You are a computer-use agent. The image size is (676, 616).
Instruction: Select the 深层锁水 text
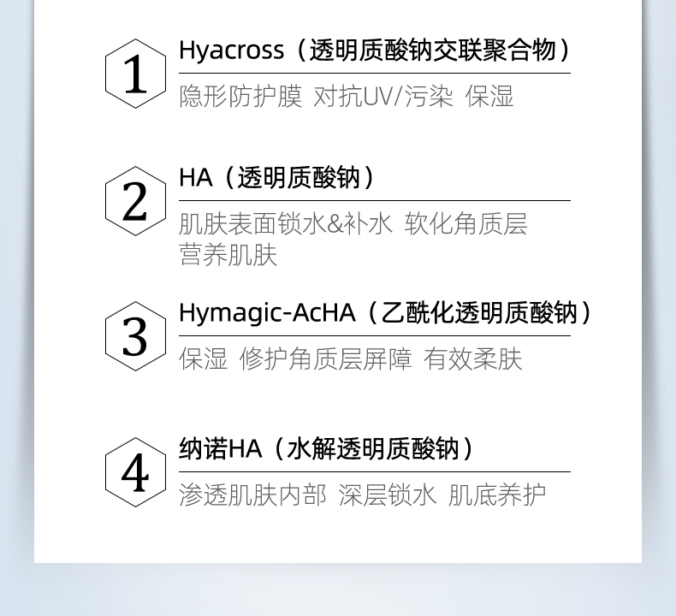(x=387, y=495)
